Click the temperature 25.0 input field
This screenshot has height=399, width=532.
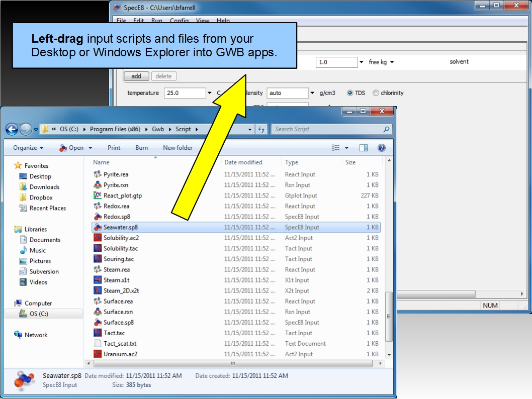click(185, 93)
